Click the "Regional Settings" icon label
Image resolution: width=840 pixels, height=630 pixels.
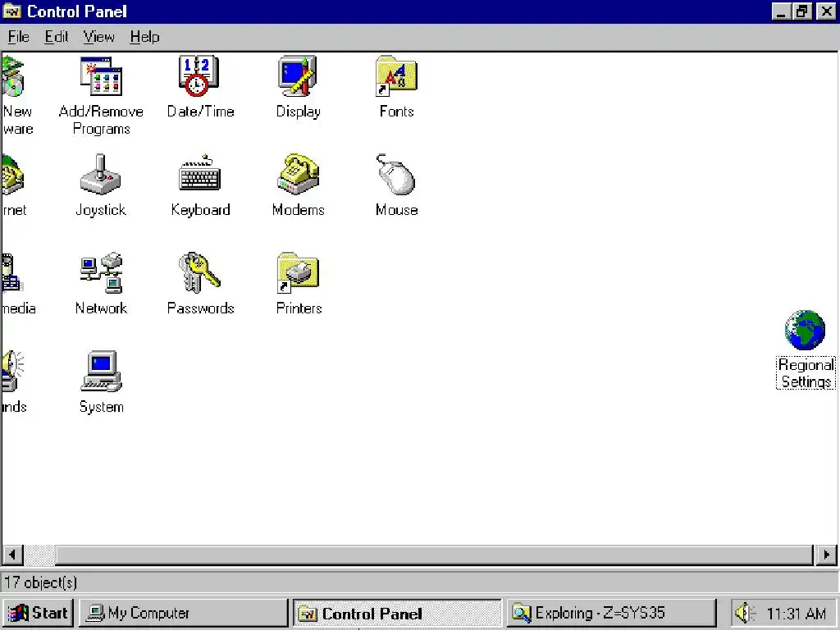tap(806, 373)
